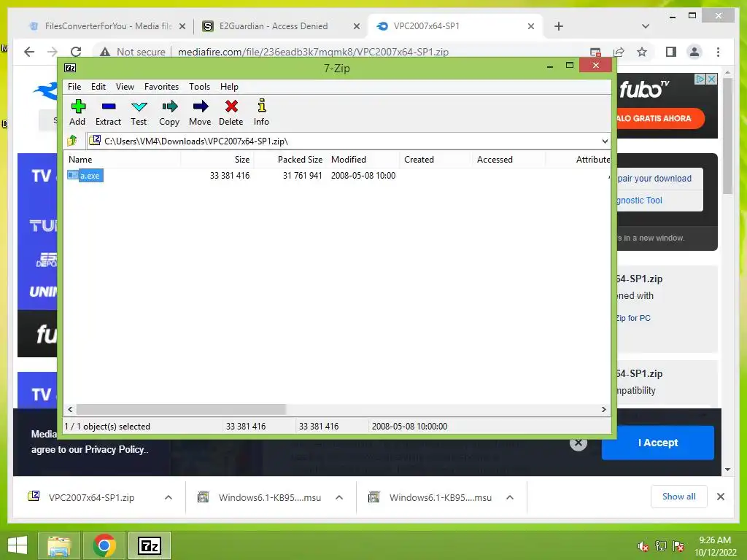Close the FilesConverterForYou tab
The height and width of the screenshot is (560, 747).
point(182,26)
